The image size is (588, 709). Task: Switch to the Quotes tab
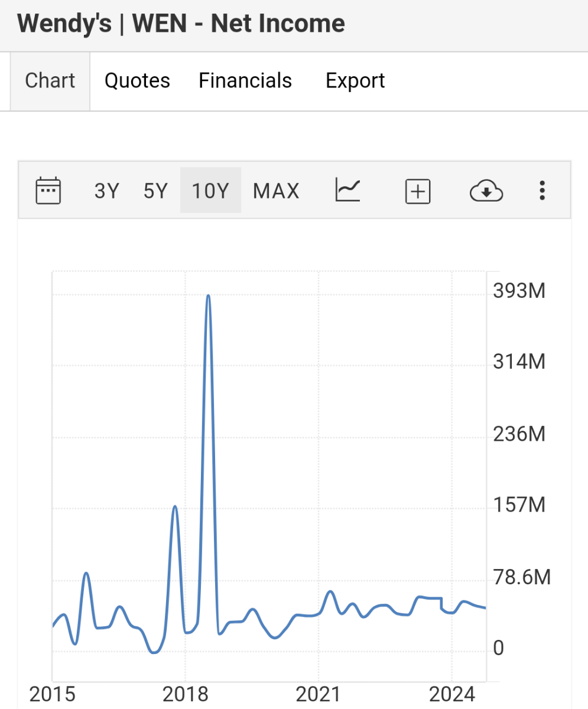pos(137,81)
